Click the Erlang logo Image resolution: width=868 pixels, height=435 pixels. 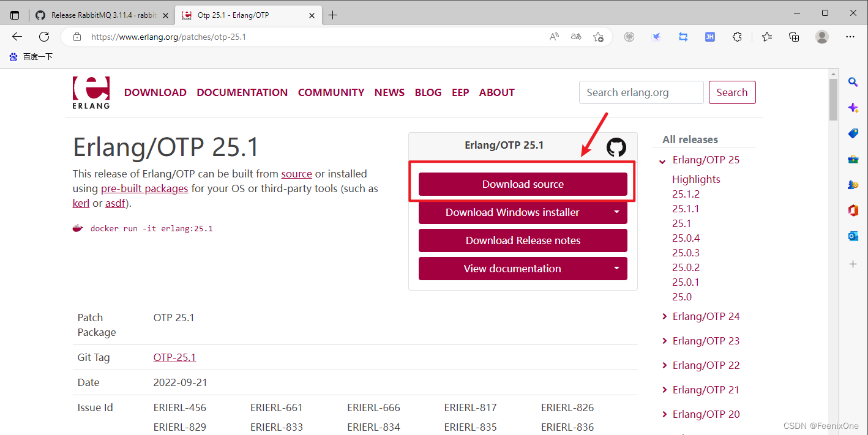click(x=91, y=92)
